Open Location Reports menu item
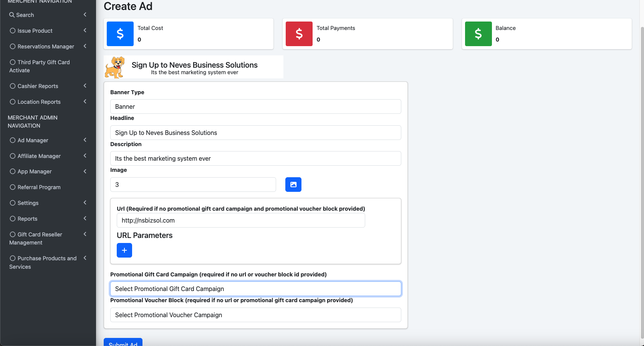Viewport: 644px width, 346px height. coord(48,102)
